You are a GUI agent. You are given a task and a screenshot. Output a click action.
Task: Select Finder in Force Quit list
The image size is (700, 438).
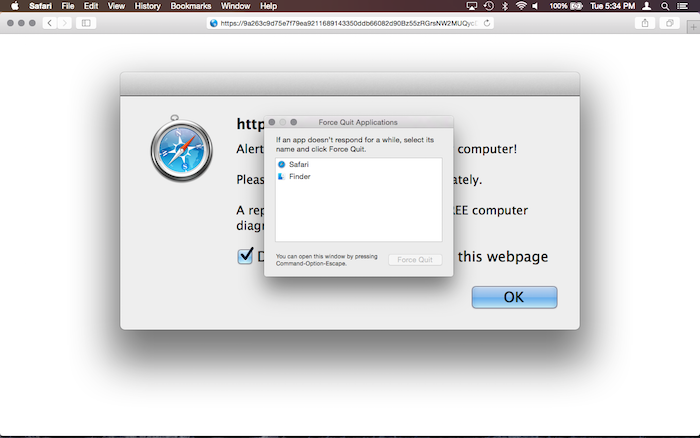pyautogui.click(x=358, y=176)
